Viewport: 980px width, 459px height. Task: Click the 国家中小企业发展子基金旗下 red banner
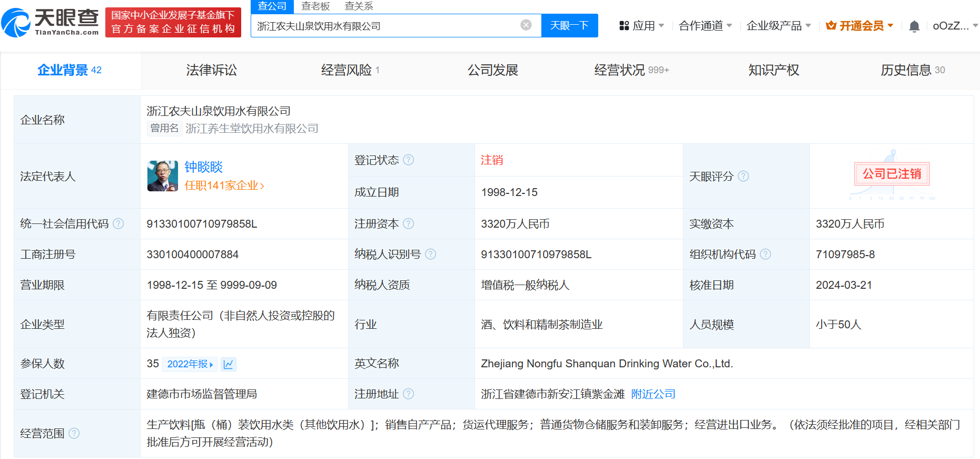173,22
